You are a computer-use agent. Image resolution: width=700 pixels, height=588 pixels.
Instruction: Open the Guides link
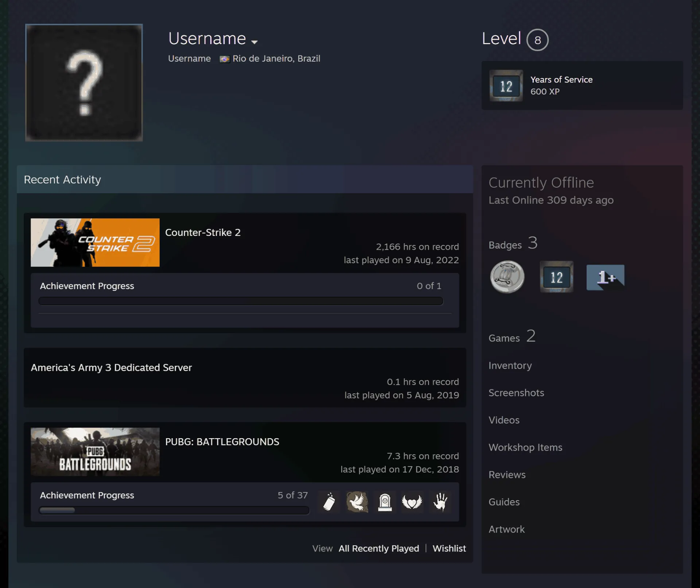(x=504, y=502)
